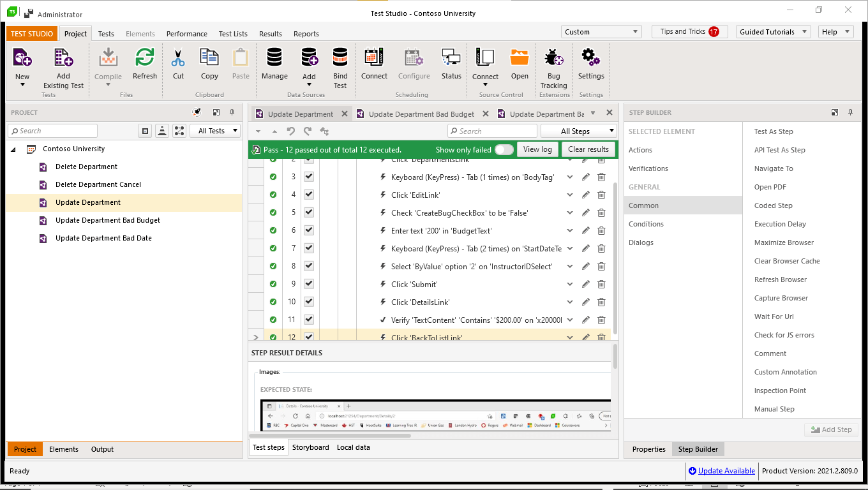
Task: Pin the Project panel
Action: coord(232,112)
